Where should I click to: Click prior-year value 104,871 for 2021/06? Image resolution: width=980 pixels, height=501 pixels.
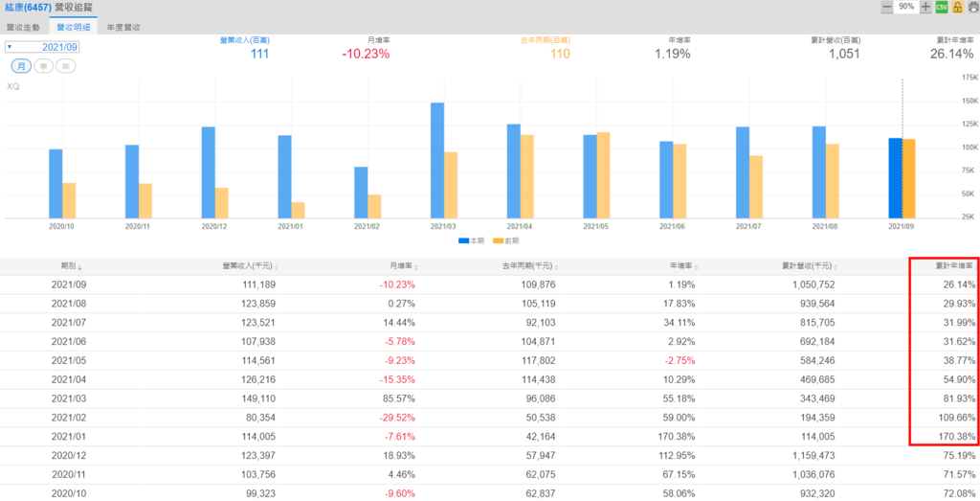tap(536, 342)
